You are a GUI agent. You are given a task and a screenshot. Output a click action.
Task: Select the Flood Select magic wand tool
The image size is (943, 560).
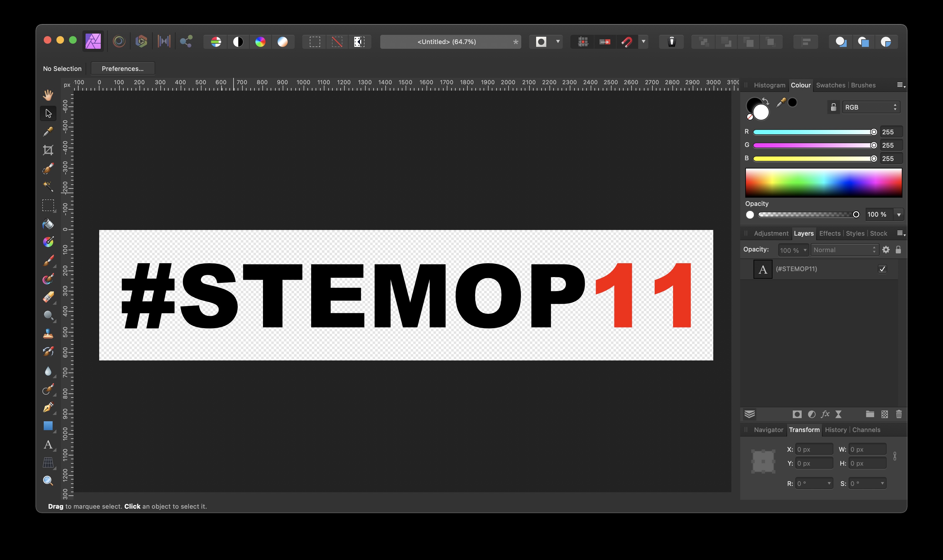tap(48, 187)
